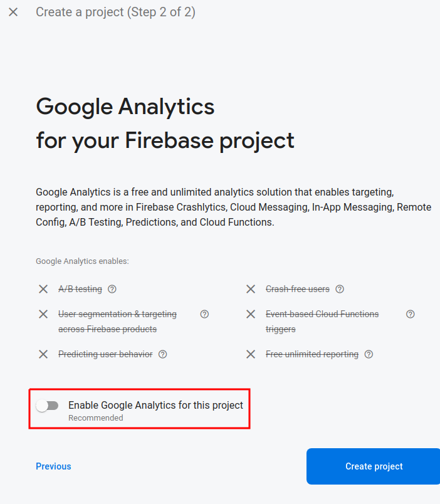Viewport: 440px width, 504px height.
Task: Click the X icon beside Crash-free users
Action: (x=251, y=289)
